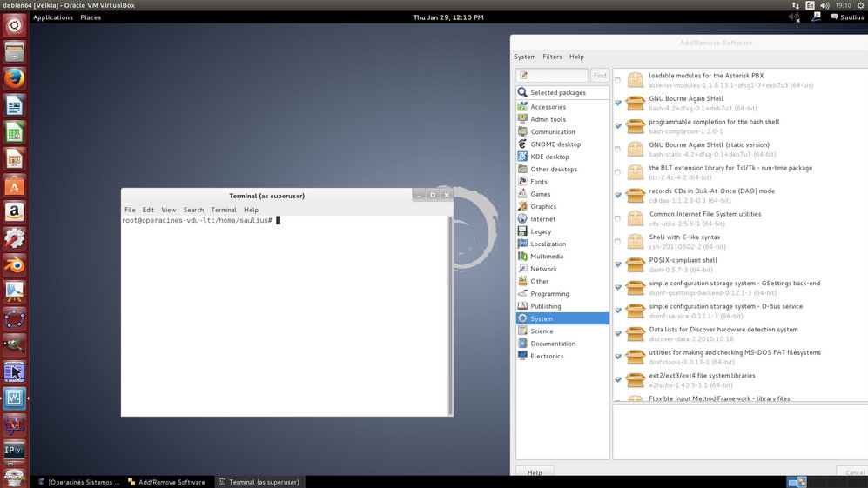Viewport: 868px width, 488px height.
Task: Check the Asterisk PBX modules package
Action: (x=618, y=80)
